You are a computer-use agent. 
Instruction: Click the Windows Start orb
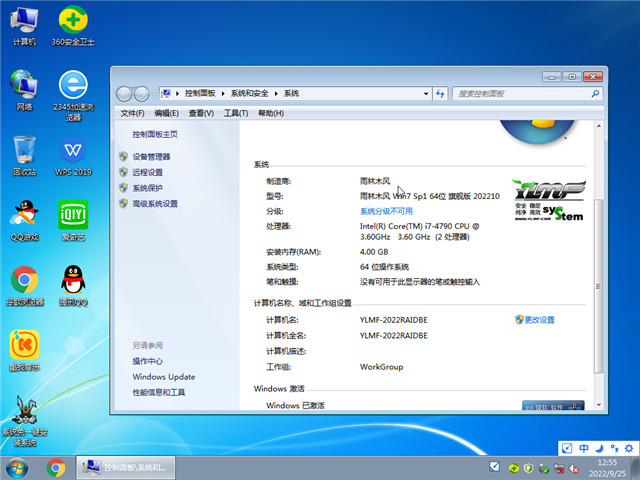(17, 466)
